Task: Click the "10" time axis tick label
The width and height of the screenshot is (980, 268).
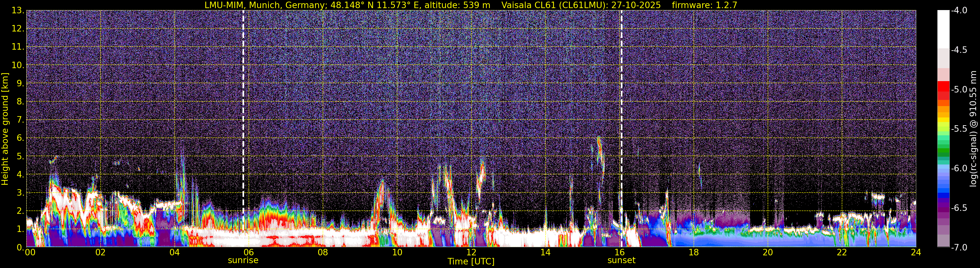Action: tap(397, 252)
